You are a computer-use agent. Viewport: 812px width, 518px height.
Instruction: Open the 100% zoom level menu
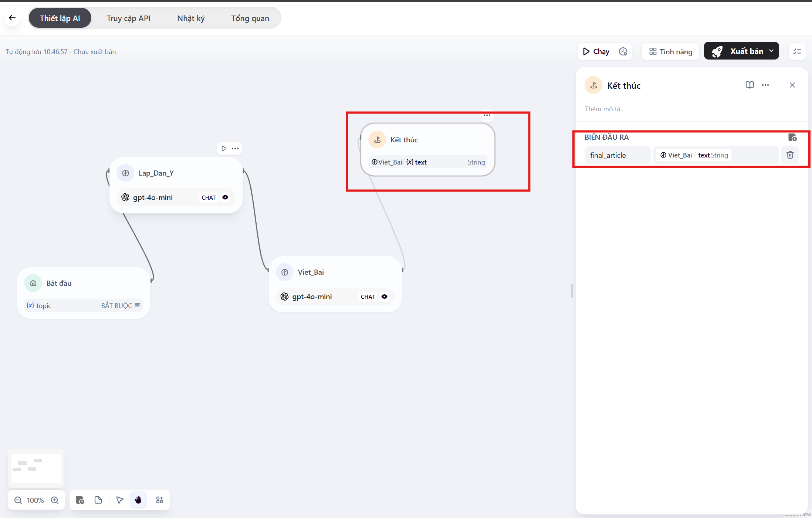click(x=35, y=500)
